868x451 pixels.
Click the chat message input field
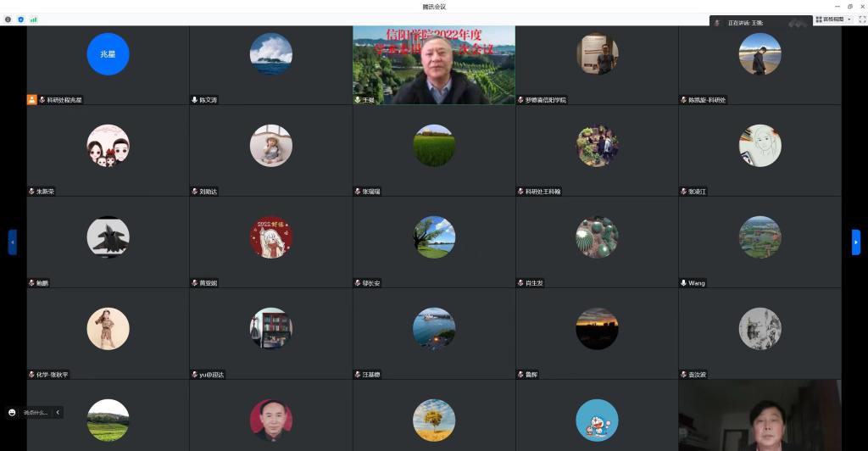tap(36, 412)
